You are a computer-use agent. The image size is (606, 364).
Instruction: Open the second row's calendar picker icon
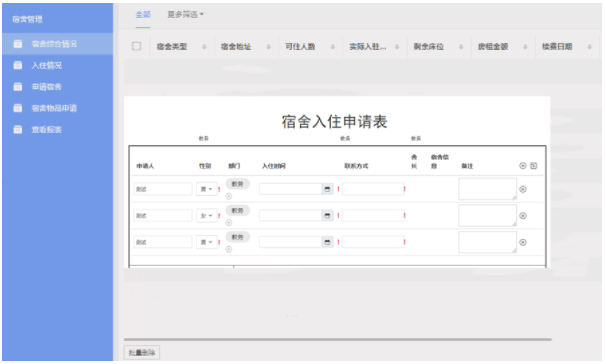point(327,216)
